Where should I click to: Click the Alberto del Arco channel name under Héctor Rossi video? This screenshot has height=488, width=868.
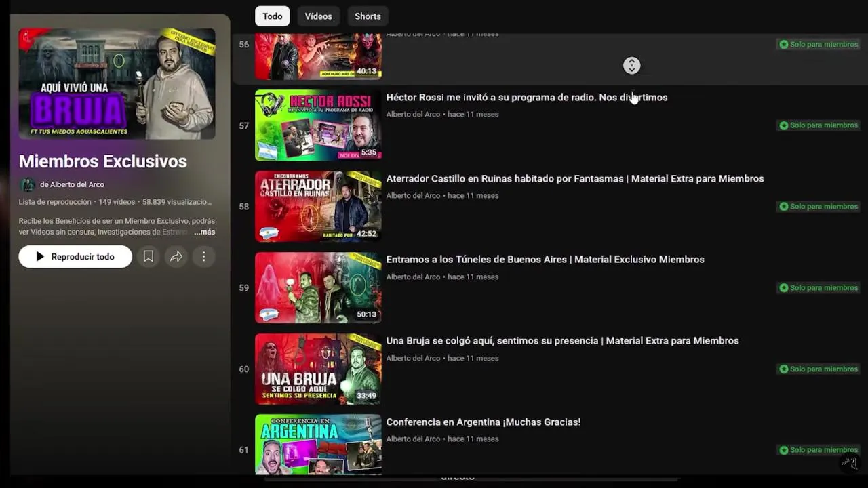click(x=413, y=115)
